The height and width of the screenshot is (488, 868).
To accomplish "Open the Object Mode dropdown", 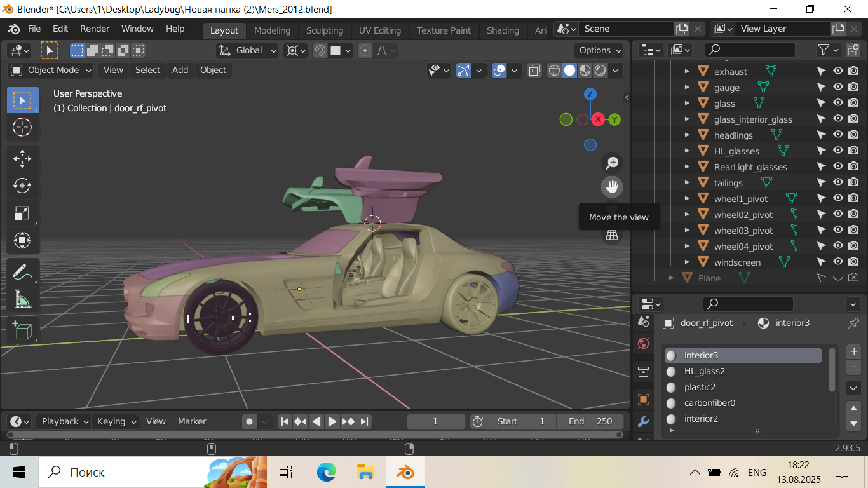I will click(52, 70).
